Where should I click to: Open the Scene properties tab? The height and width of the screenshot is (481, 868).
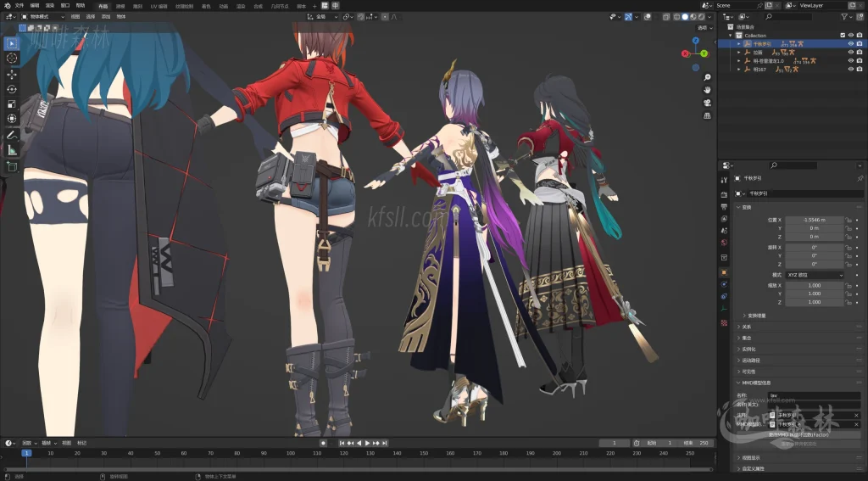724,231
